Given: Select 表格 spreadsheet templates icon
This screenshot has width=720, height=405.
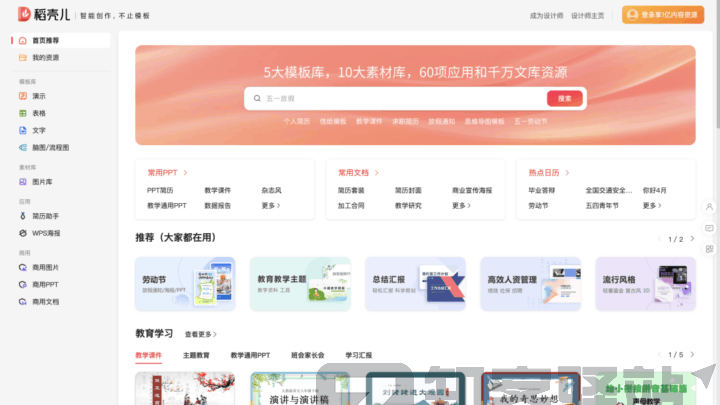Looking at the screenshot, I should 23,113.
